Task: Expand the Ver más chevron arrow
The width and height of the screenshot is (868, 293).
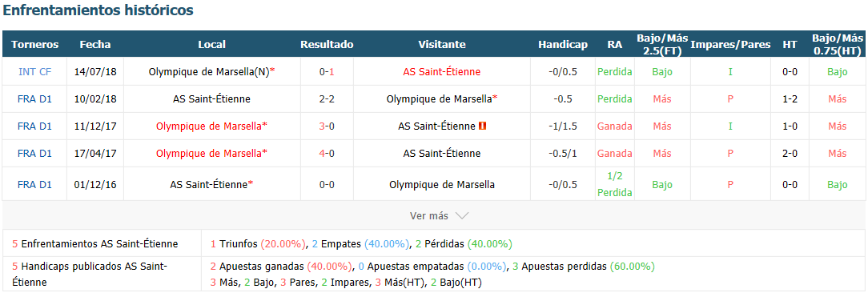Action: (462, 216)
